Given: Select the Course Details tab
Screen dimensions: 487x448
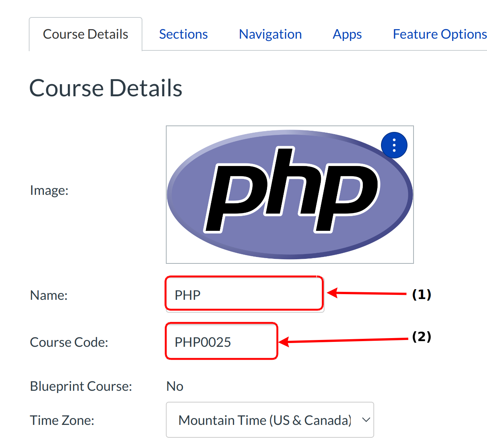Looking at the screenshot, I should (x=86, y=34).
